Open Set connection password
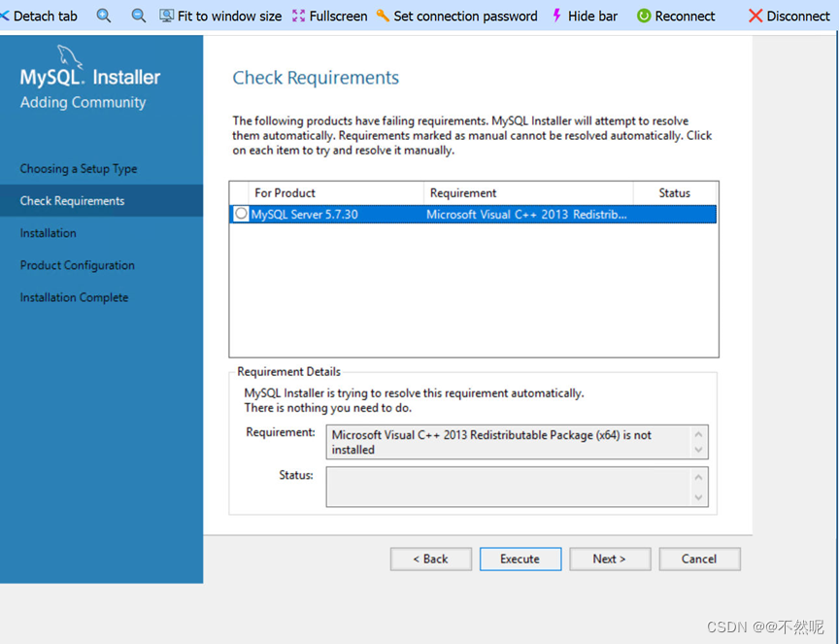The height and width of the screenshot is (644, 839). [465, 17]
